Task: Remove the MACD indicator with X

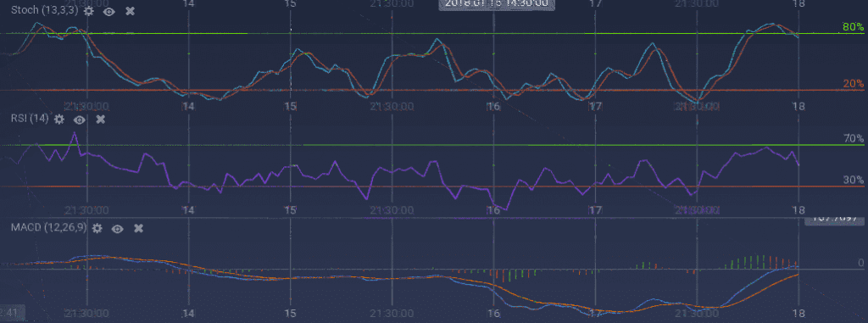Action: tap(139, 228)
